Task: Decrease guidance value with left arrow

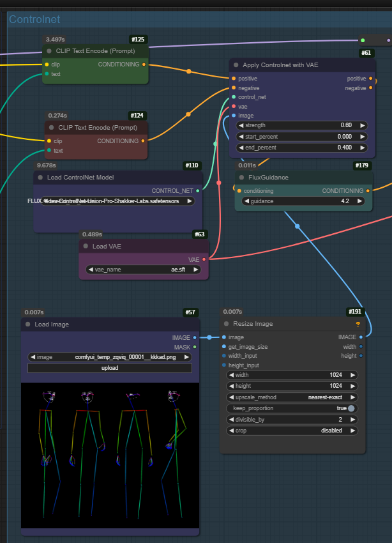Action: (246, 201)
